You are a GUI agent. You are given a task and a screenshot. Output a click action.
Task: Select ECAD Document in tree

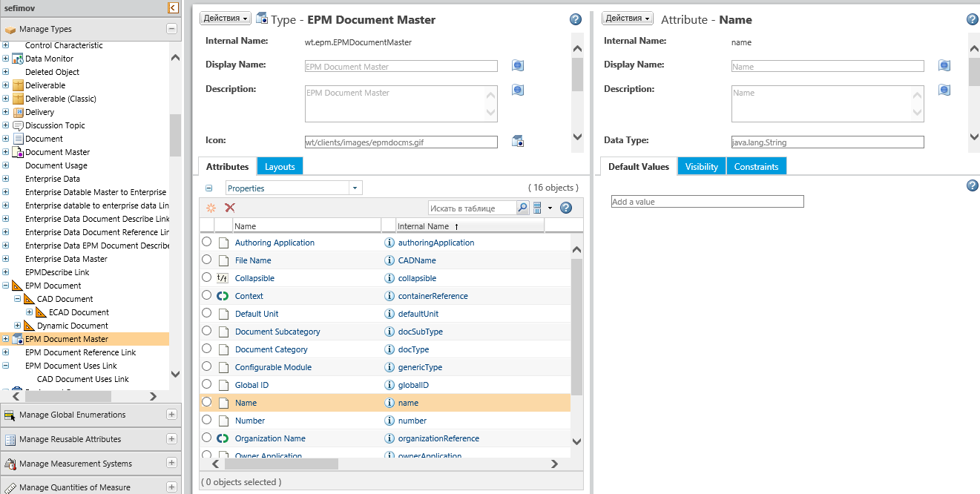point(79,312)
